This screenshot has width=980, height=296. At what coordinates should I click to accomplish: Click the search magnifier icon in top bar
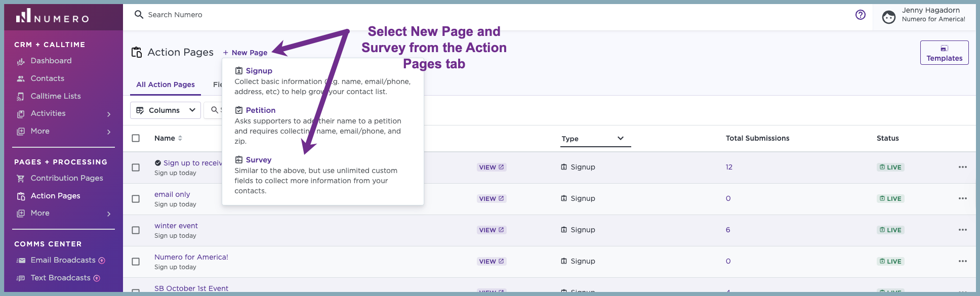[x=139, y=15]
